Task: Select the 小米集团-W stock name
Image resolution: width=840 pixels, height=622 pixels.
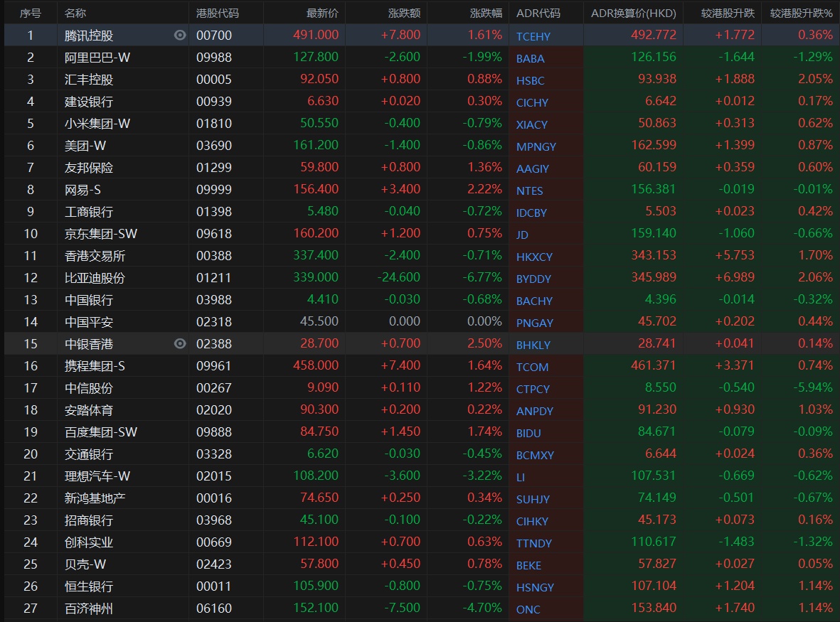Action: [x=97, y=124]
